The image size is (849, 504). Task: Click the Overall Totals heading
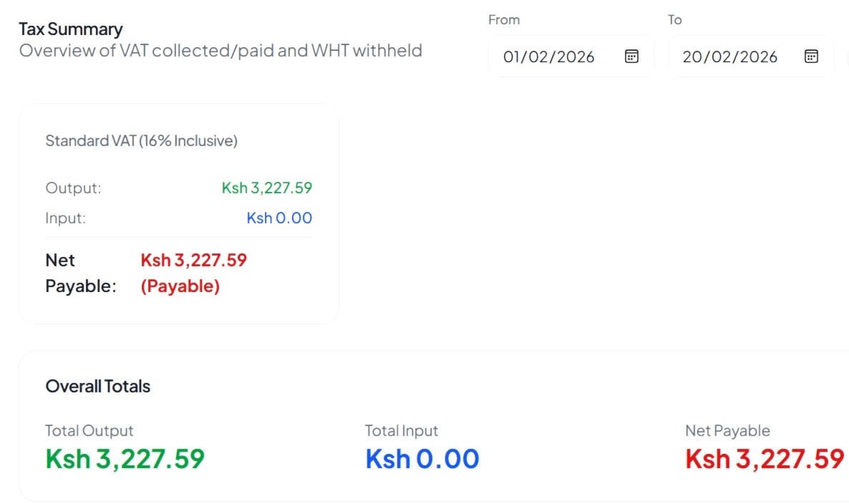(97, 386)
